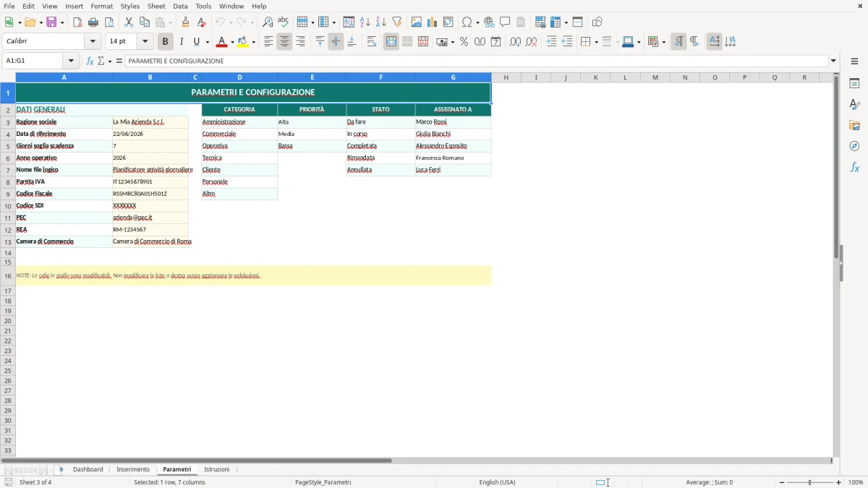
Task: Click the add new sheet button
Action: tap(61, 470)
